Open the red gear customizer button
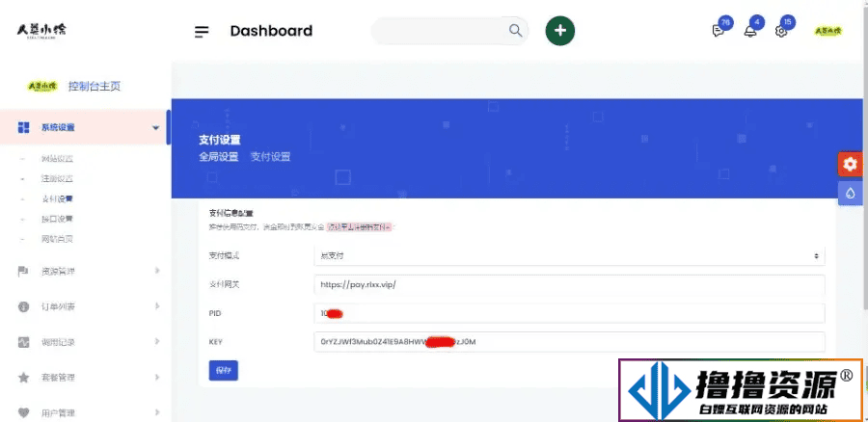Viewport: 868px width, 422px height. click(x=850, y=164)
